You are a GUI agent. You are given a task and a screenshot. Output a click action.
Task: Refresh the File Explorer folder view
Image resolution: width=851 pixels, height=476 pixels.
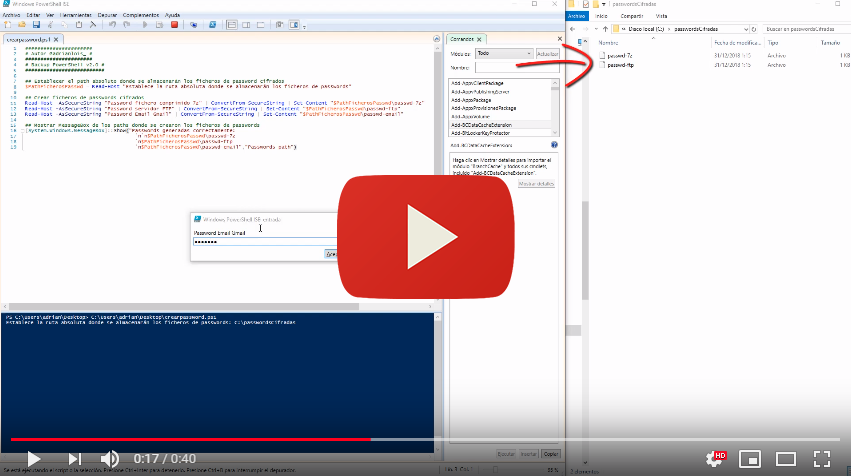point(754,29)
